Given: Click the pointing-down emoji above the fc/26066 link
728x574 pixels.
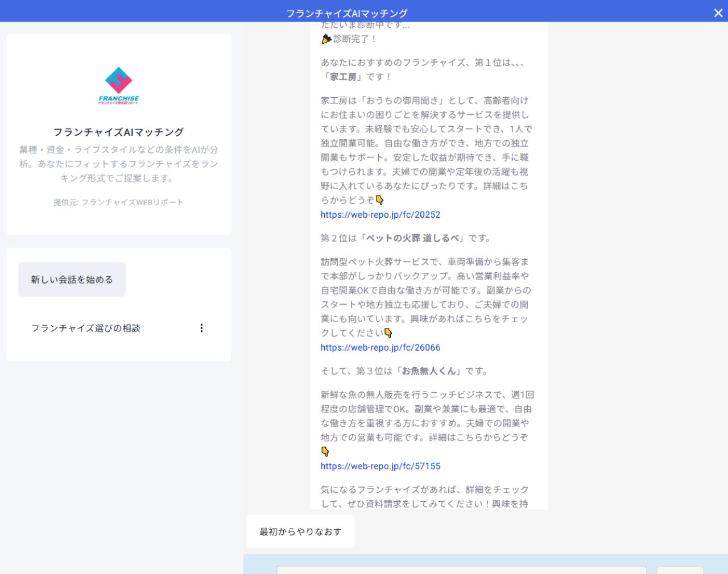Looking at the screenshot, I should pyautogui.click(x=388, y=333).
